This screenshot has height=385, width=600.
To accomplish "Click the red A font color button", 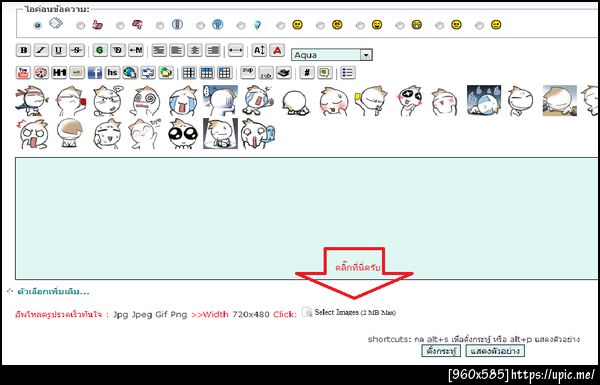I will click(277, 50).
